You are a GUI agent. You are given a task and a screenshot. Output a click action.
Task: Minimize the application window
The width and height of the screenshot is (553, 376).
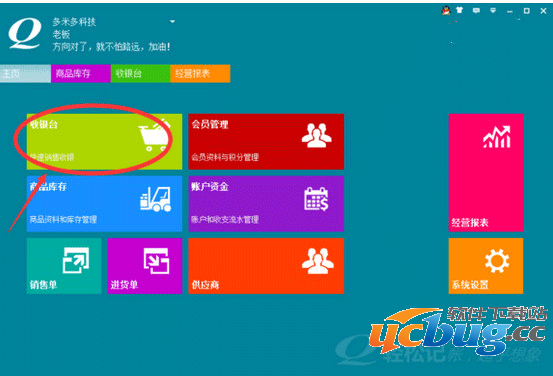[x=510, y=12]
